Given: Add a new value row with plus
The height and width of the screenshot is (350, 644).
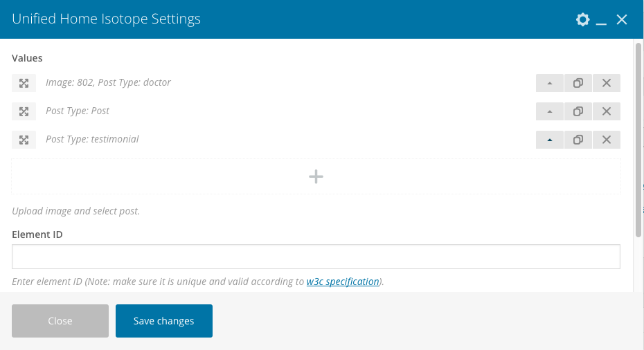Looking at the screenshot, I should click(316, 176).
